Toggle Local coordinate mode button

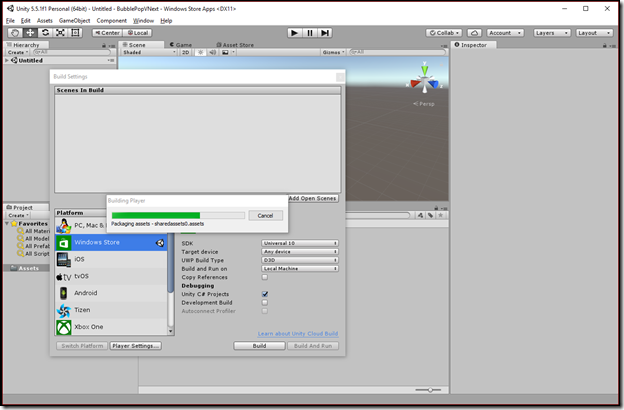[x=138, y=33]
